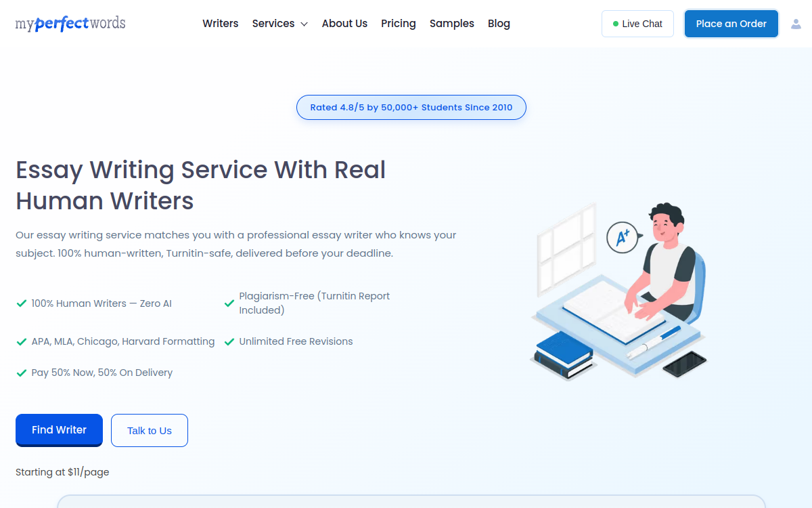Click 'APA, MLA, Chicago, Harvard Formatting' text
The height and width of the screenshot is (508, 812).
click(x=123, y=341)
